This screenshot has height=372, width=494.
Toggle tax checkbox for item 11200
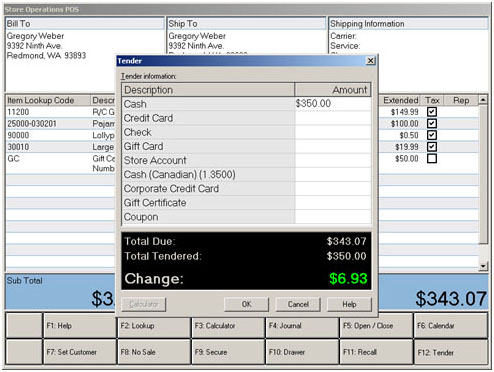[x=432, y=112]
